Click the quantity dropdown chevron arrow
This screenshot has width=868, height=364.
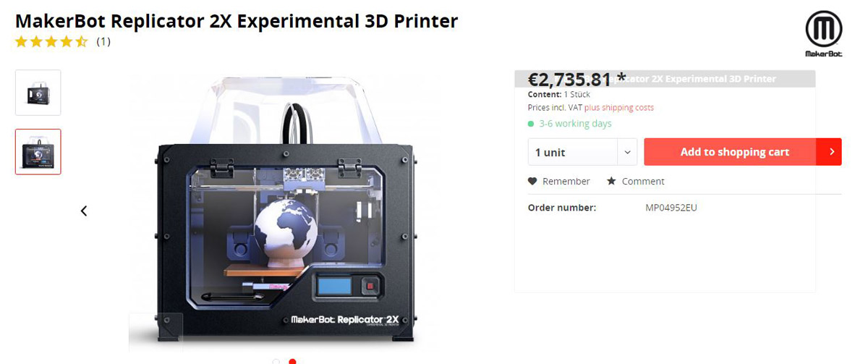pos(626,152)
